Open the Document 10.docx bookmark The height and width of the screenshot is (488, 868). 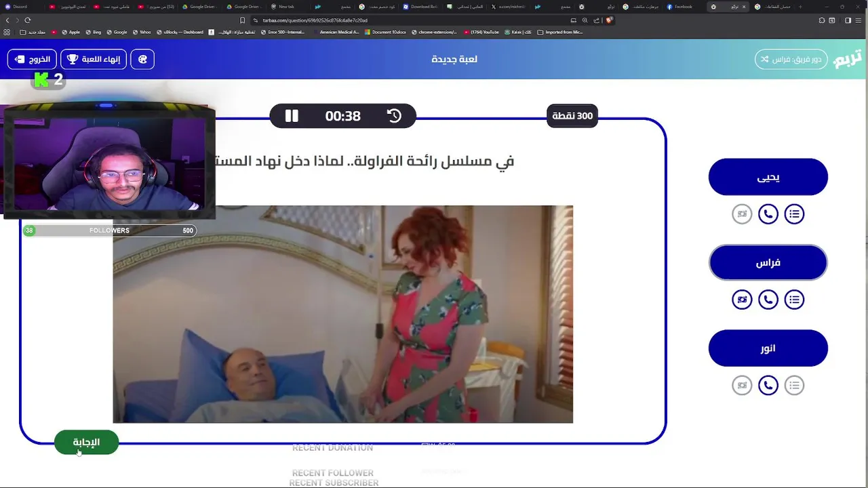(385, 32)
